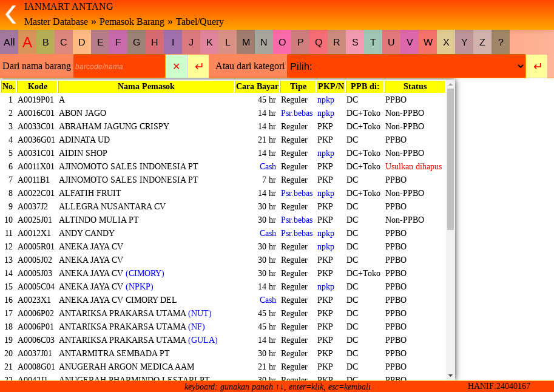This screenshot has width=554, height=392.
Task: Submit name search with the enter arrow icon
Action: [198, 66]
